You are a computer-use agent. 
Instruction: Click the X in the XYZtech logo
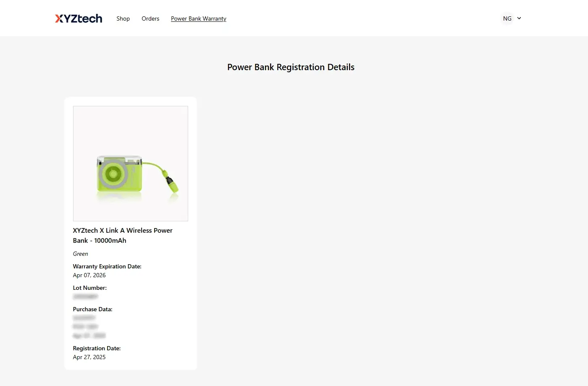click(x=59, y=18)
